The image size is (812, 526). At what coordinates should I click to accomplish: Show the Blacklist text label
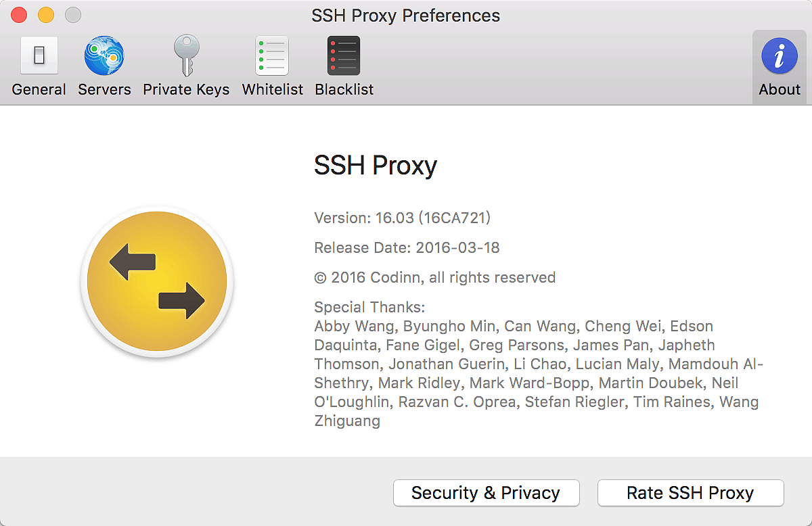coord(344,89)
